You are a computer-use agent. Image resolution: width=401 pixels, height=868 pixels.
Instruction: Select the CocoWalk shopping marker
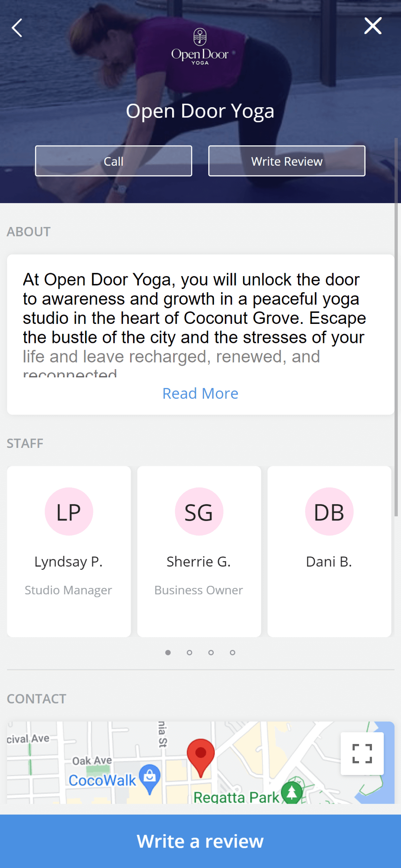[x=149, y=779]
